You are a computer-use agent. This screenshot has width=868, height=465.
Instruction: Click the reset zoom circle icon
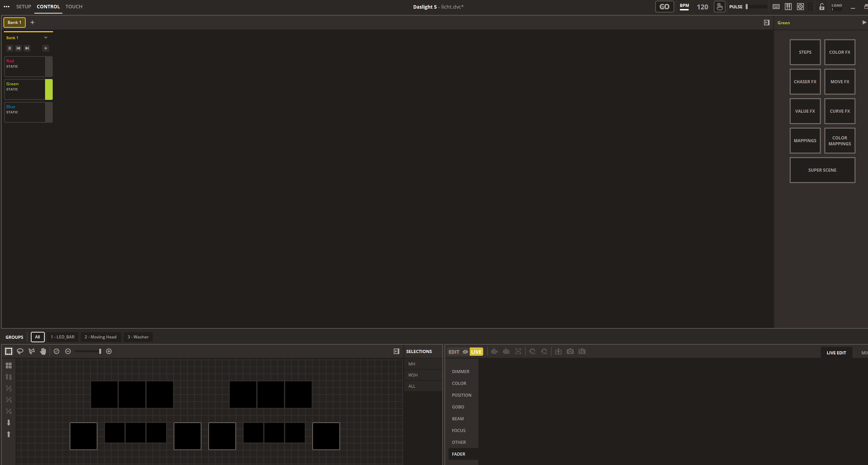coord(57,351)
